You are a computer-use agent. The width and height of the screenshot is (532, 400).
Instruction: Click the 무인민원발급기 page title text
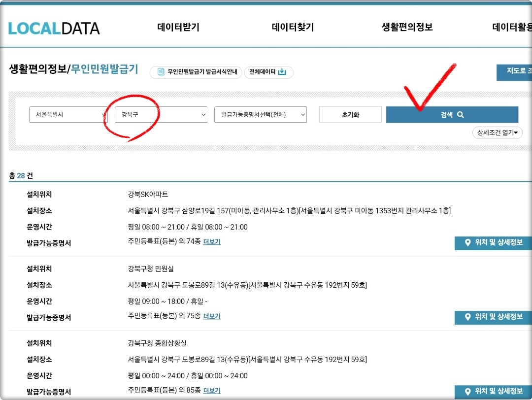click(104, 69)
